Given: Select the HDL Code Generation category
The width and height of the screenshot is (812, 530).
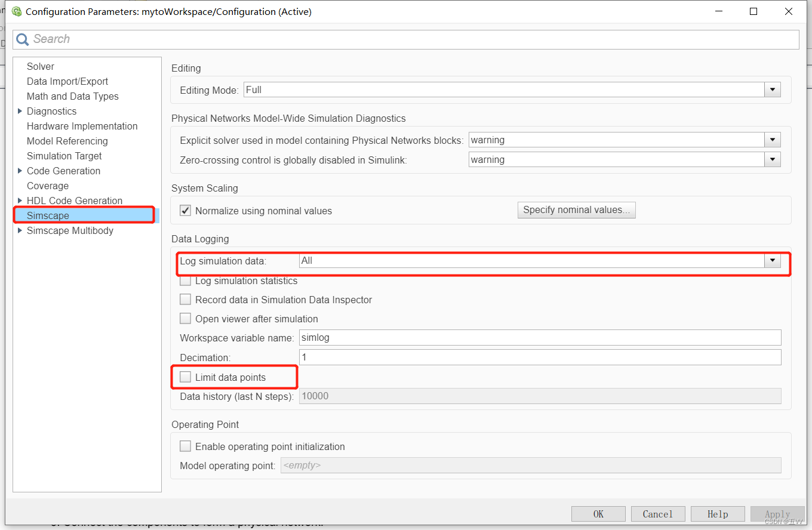Looking at the screenshot, I should (x=75, y=201).
